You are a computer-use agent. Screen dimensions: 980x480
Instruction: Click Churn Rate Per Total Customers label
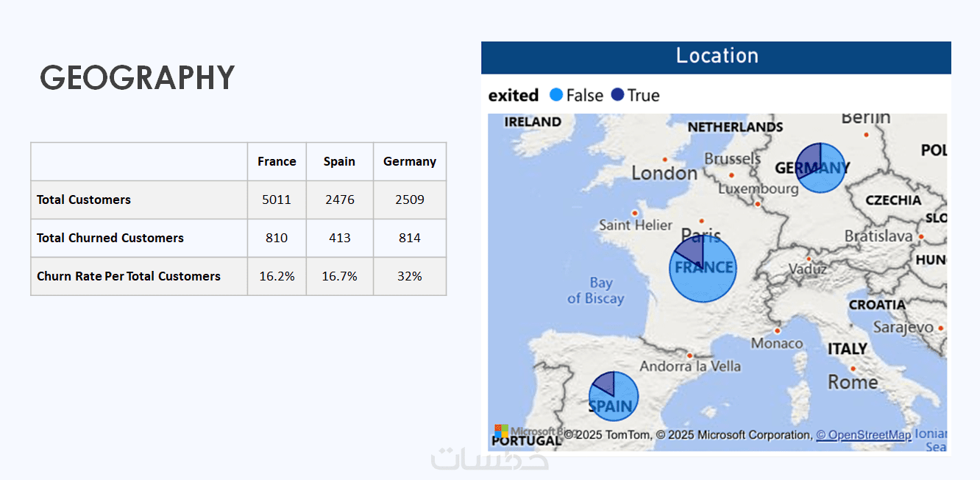(129, 276)
